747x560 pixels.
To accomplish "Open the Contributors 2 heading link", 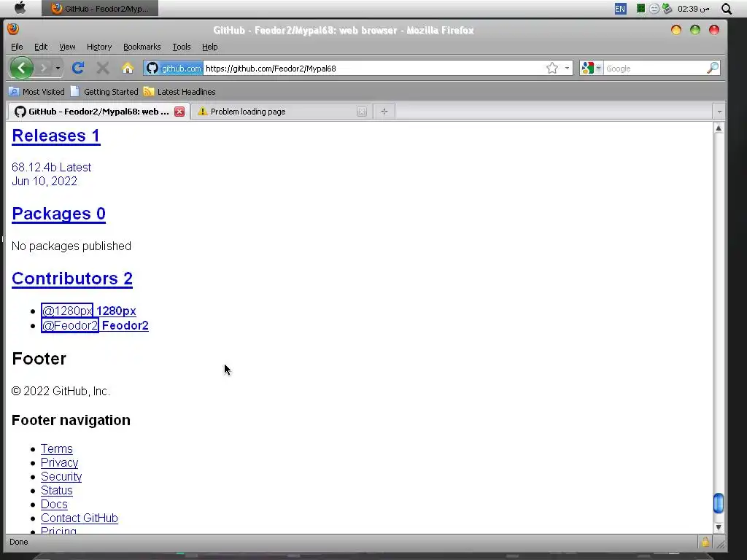I will (x=72, y=279).
